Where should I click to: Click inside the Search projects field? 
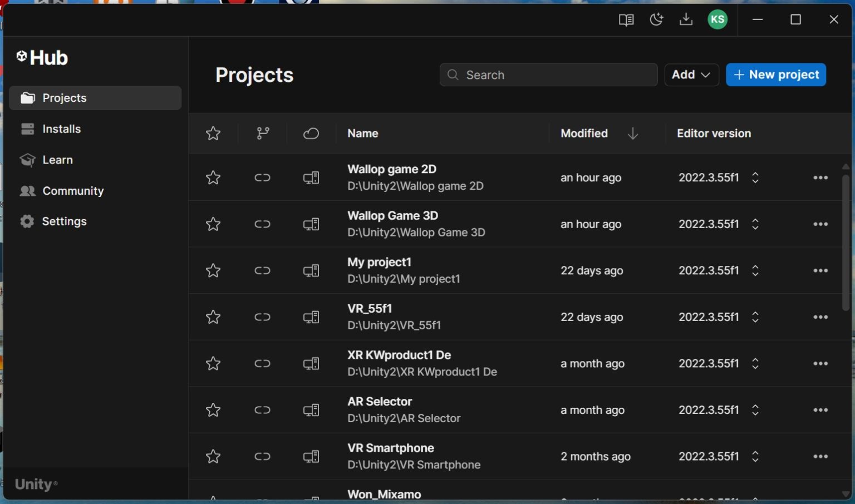[x=548, y=75]
